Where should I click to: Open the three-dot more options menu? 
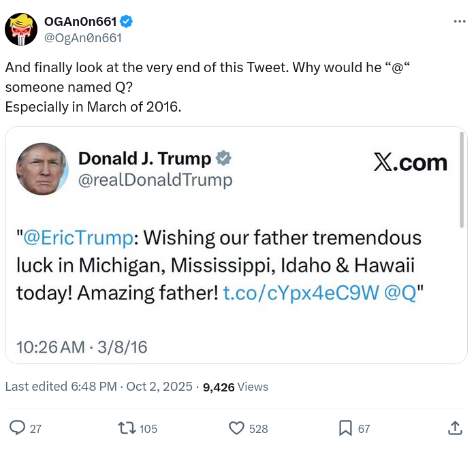tap(460, 22)
